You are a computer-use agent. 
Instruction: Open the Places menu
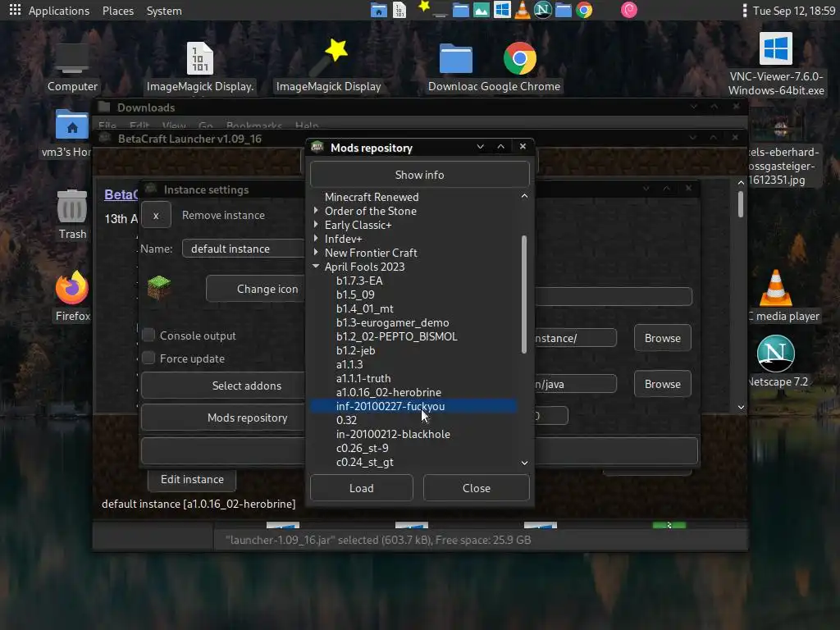118,11
